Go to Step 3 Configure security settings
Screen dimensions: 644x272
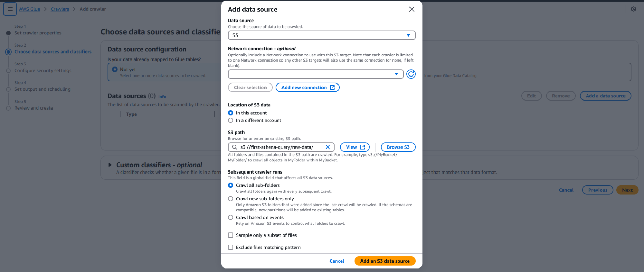[43, 70]
